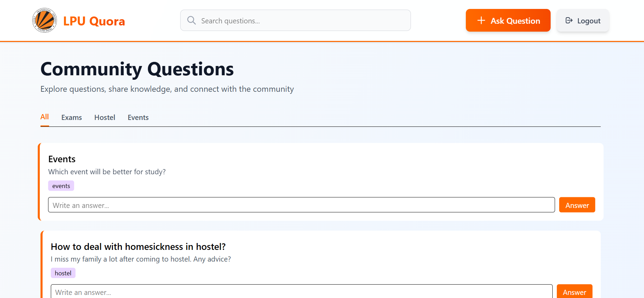This screenshot has width=644, height=298.
Task: Open the Events category tab
Action: pos(138,117)
